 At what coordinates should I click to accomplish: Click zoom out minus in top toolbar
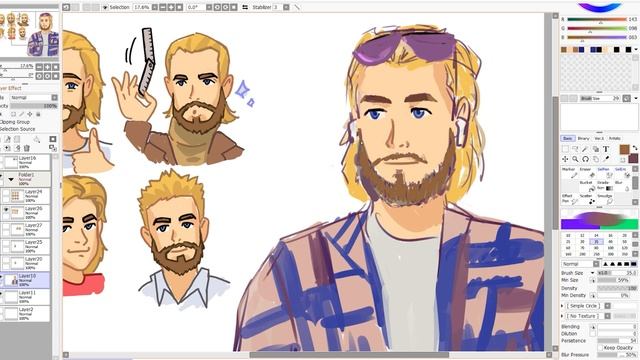click(x=163, y=7)
